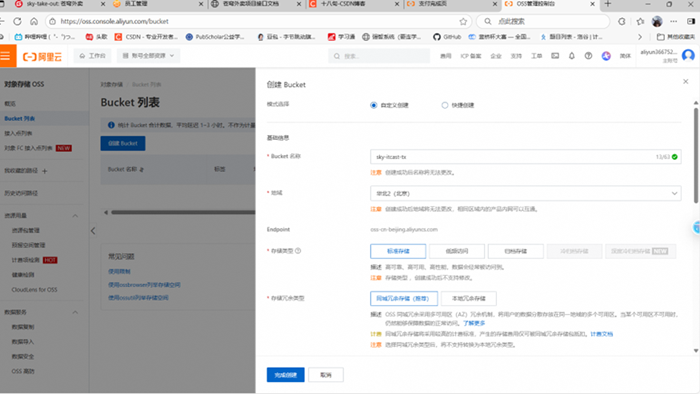Open the Cloud Shell terminal icon in header

tap(555, 56)
